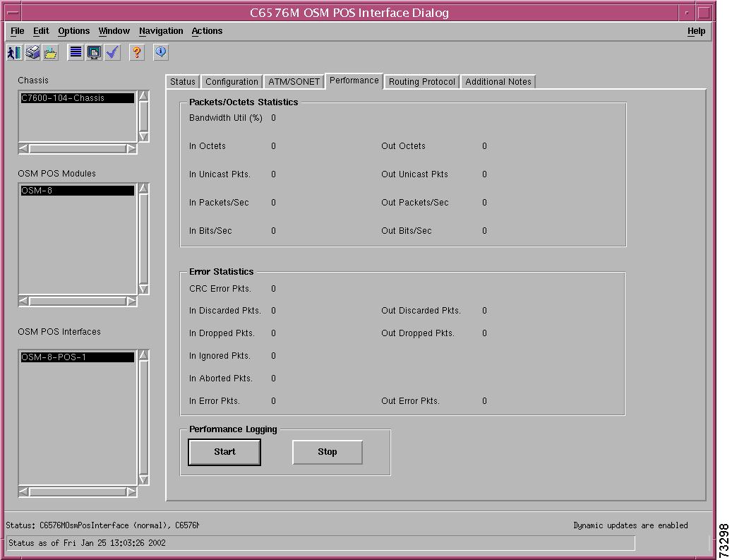Click right arrow of Modules horizontal scrollbar
The height and width of the screenshot is (560, 732).
[x=132, y=302]
